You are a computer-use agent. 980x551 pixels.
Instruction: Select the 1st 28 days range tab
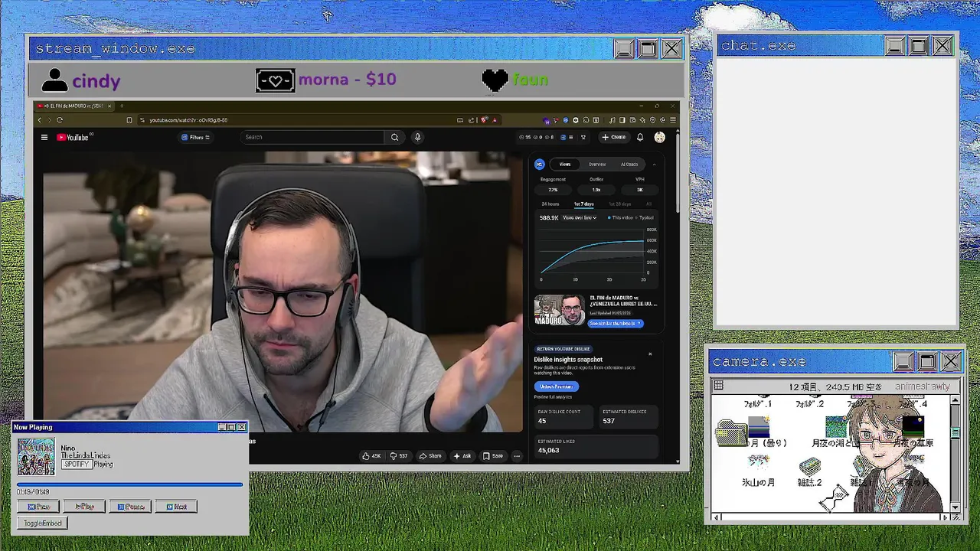click(x=620, y=204)
